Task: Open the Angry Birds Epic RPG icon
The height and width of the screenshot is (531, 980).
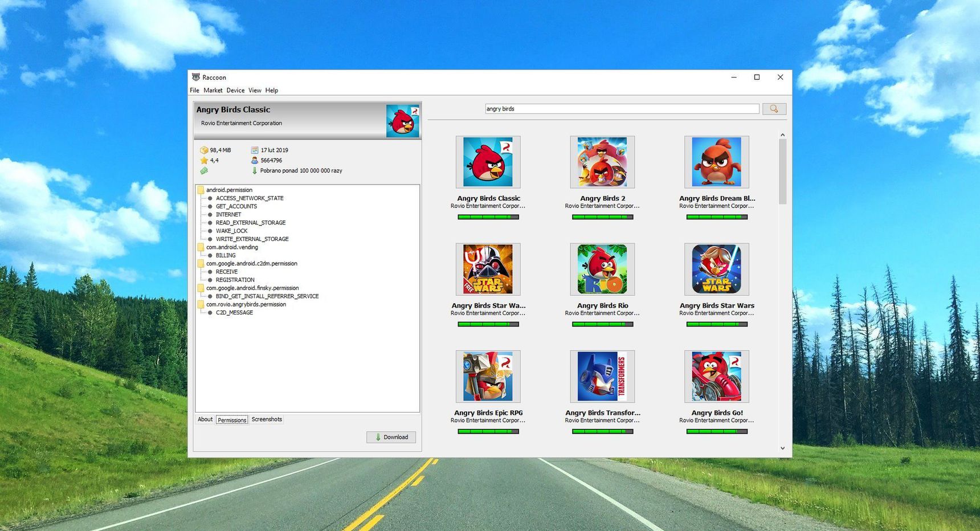Action: tap(488, 376)
